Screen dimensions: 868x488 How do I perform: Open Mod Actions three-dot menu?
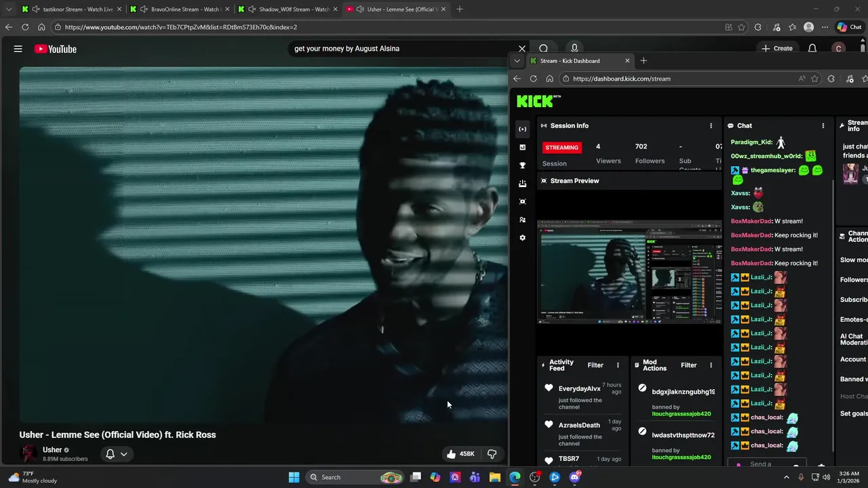pos(711,365)
